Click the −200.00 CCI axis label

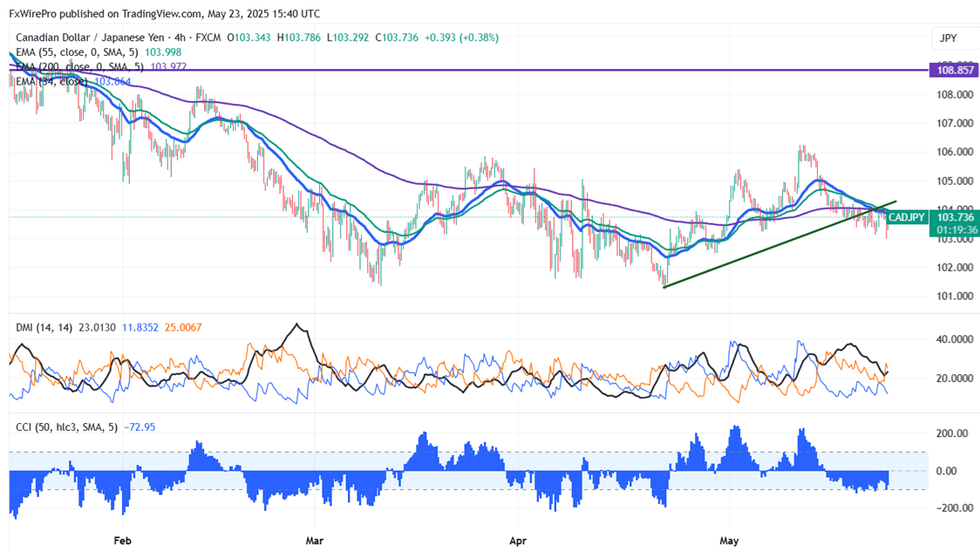point(954,508)
